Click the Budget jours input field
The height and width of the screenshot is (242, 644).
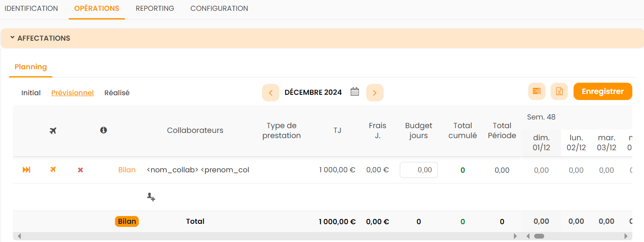pyautogui.click(x=418, y=170)
